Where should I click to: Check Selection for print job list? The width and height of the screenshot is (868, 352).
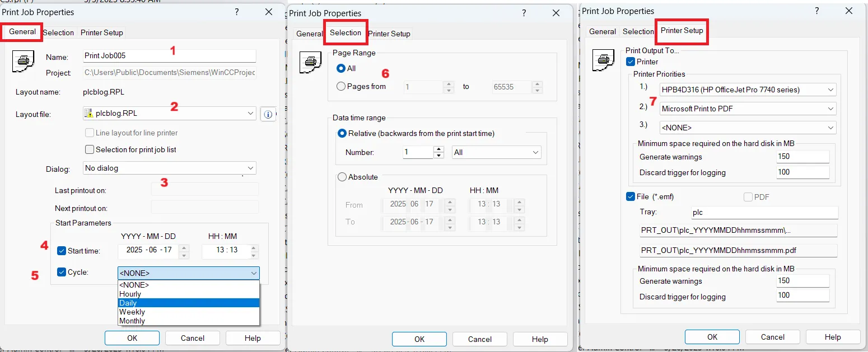pyautogui.click(x=89, y=149)
